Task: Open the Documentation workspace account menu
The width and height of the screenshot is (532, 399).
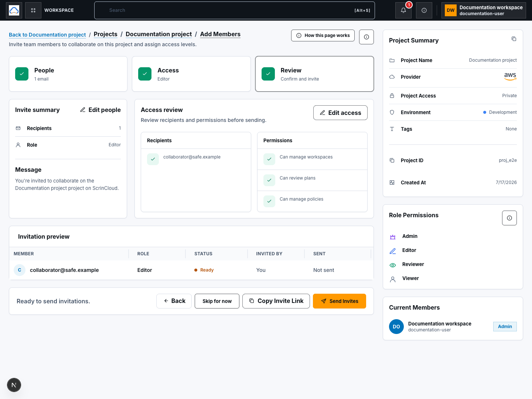Action: pyautogui.click(x=484, y=10)
